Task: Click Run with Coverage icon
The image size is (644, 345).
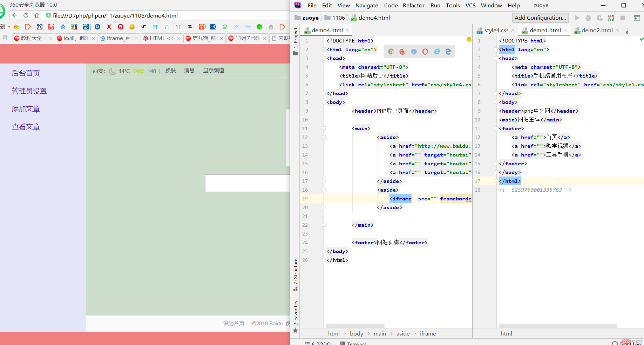Action: [600, 18]
